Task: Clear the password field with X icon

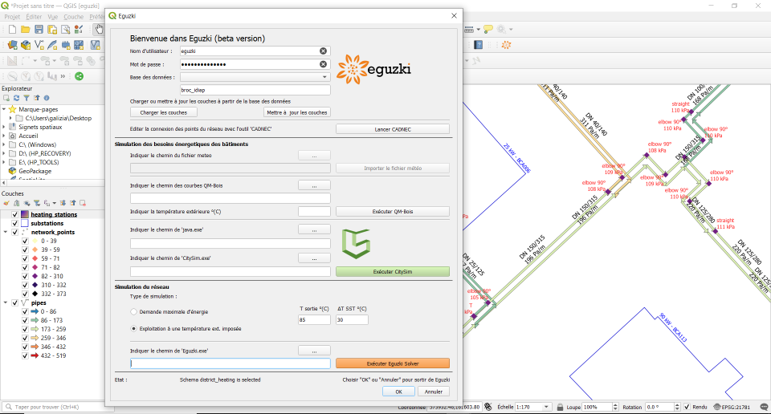Action: pyautogui.click(x=323, y=64)
